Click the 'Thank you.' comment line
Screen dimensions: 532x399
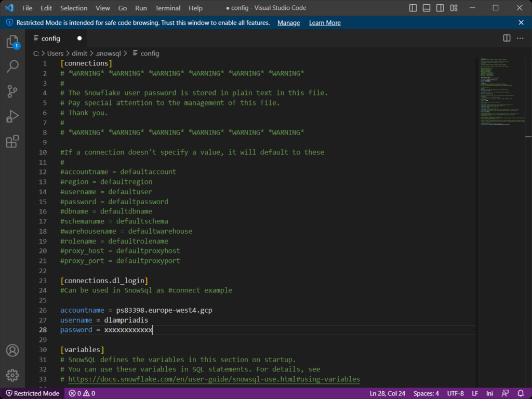coord(84,113)
